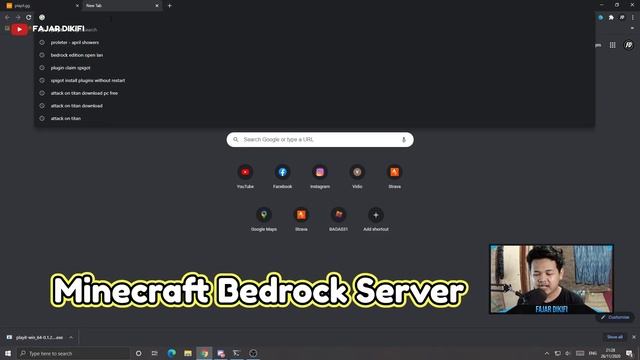Expand the bookmarks bar overflow chevron

(x=633, y=29)
